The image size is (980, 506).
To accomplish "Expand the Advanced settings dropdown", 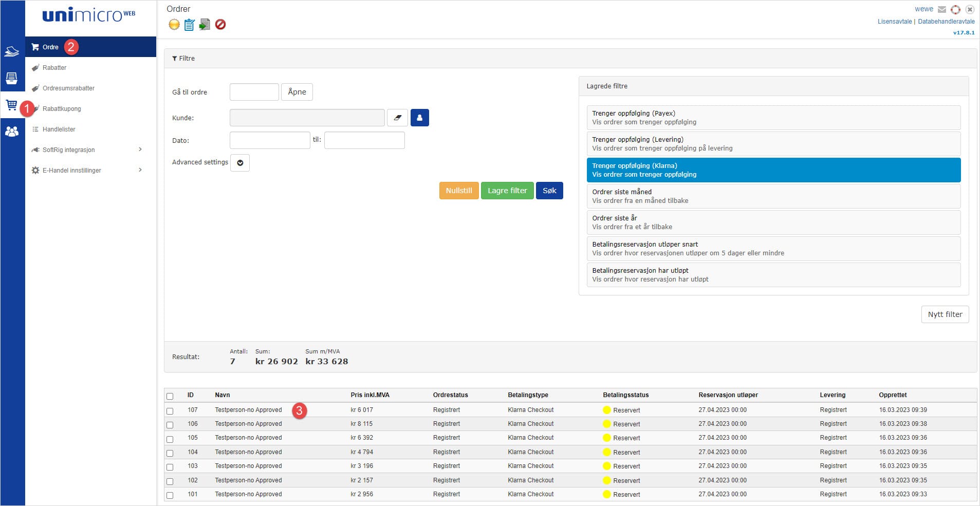I will coord(240,163).
